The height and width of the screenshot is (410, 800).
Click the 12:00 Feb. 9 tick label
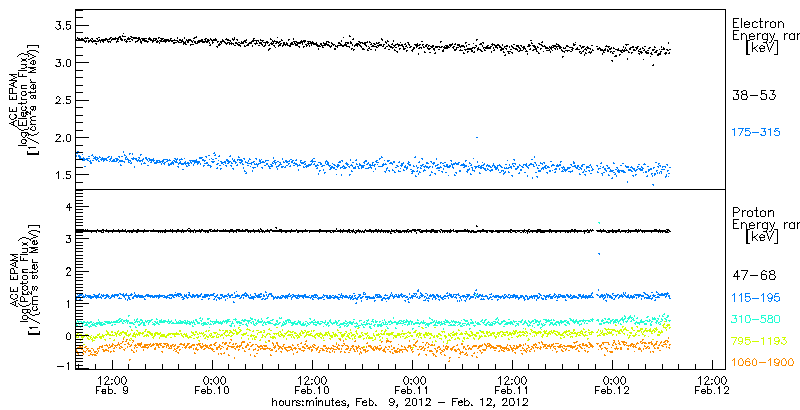coord(112,385)
